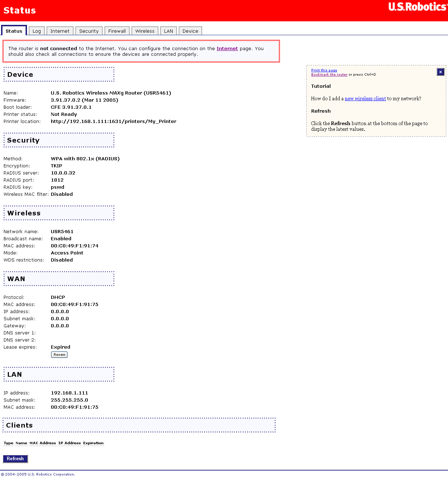Click the RADIUS port 1812 value
The height and width of the screenshot is (478, 448).
pyautogui.click(x=57, y=180)
